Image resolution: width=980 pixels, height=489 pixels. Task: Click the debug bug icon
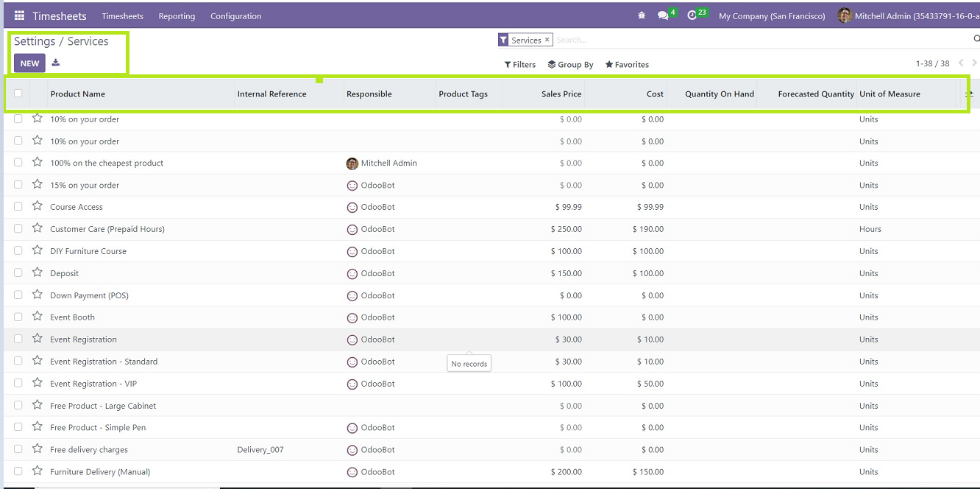point(642,15)
